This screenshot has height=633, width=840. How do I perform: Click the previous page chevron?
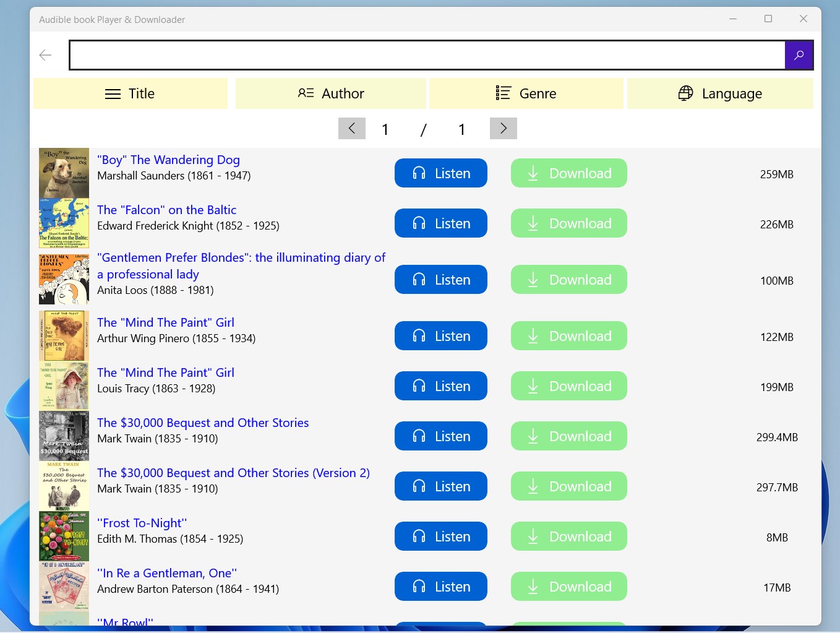pyautogui.click(x=351, y=128)
